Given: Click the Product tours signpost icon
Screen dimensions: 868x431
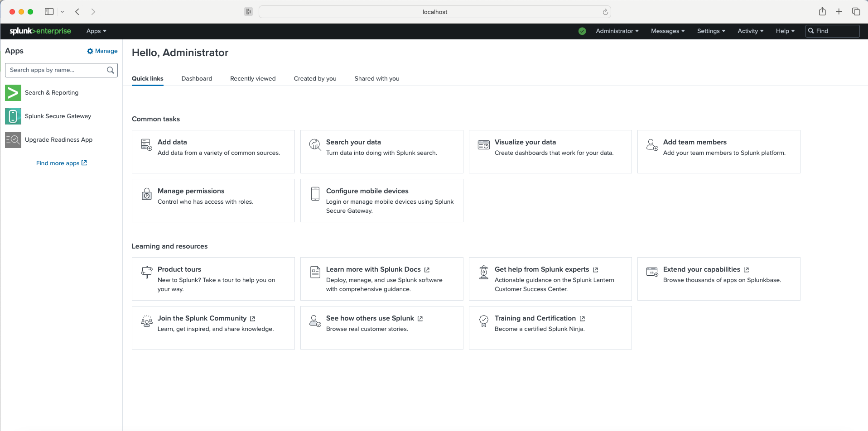Looking at the screenshot, I should [x=147, y=272].
